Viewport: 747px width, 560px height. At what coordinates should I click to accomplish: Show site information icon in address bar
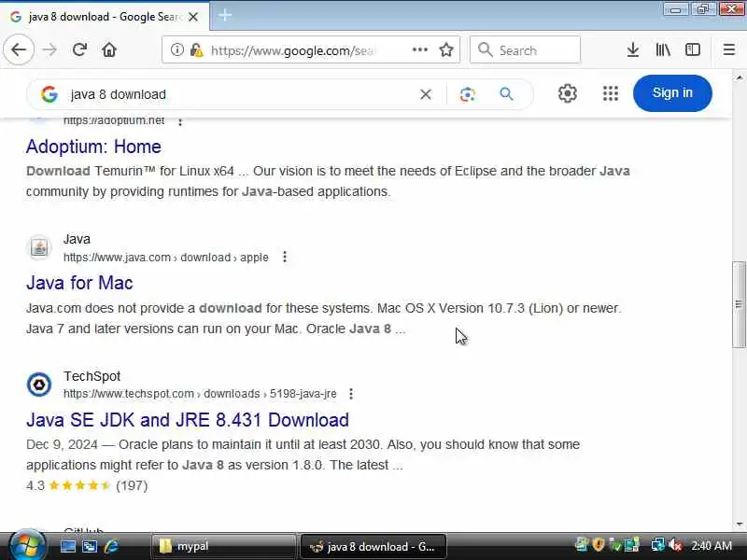click(x=176, y=49)
